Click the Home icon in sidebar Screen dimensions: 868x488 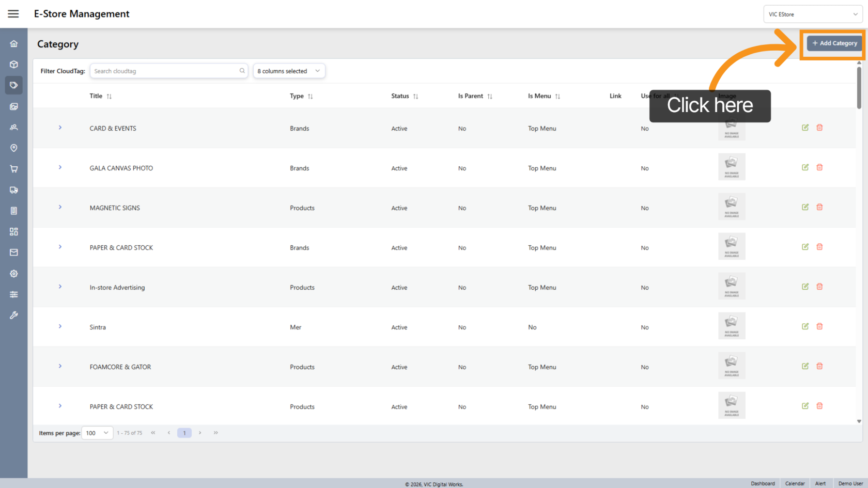point(14,44)
